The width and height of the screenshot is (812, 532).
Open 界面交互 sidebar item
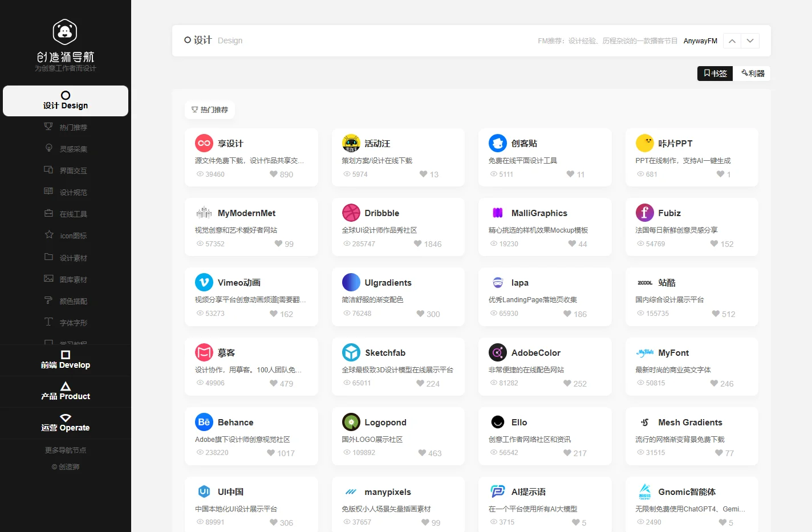click(66, 170)
